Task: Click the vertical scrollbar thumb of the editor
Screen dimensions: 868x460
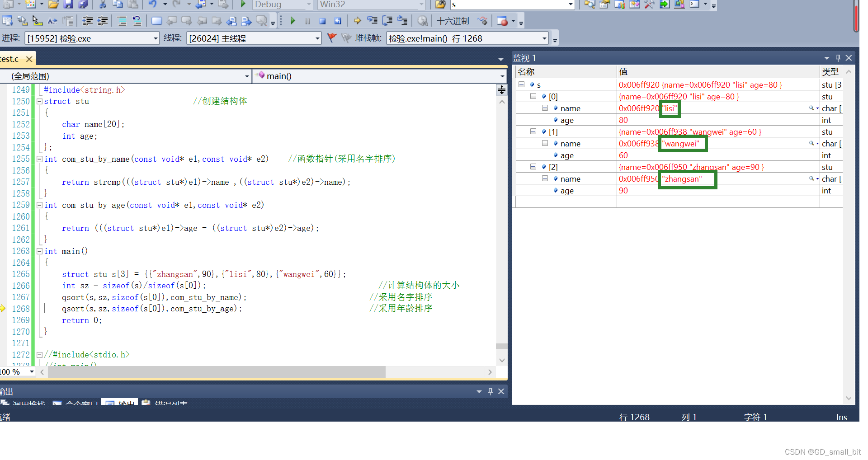Action: [501, 346]
